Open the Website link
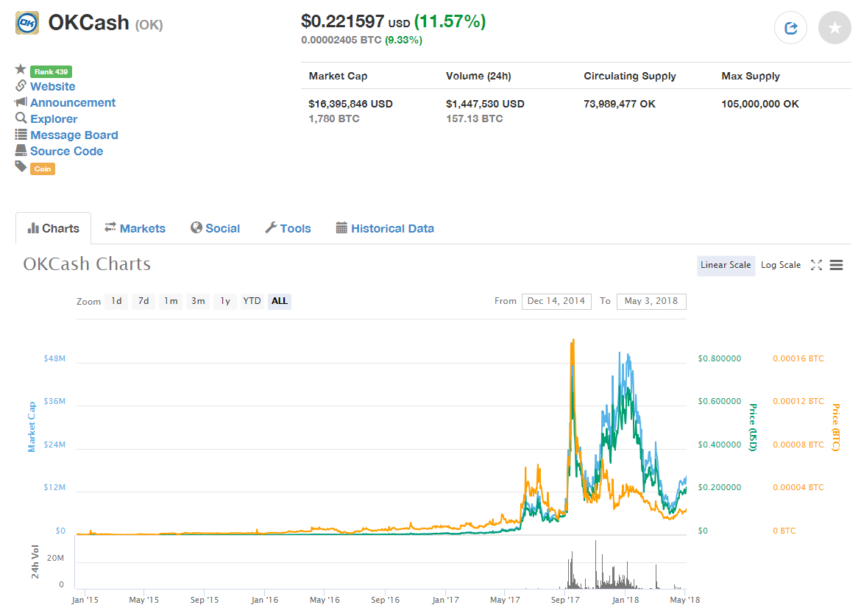Image resolution: width=861 pixels, height=616 pixels. point(53,86)
